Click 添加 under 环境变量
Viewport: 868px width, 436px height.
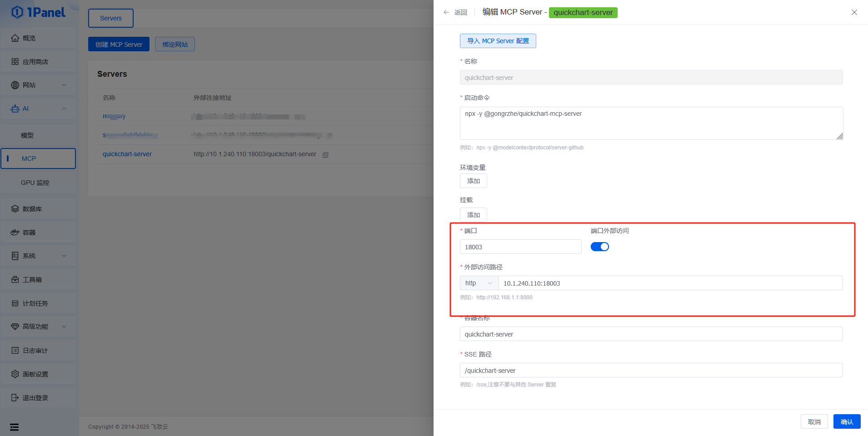474,181
